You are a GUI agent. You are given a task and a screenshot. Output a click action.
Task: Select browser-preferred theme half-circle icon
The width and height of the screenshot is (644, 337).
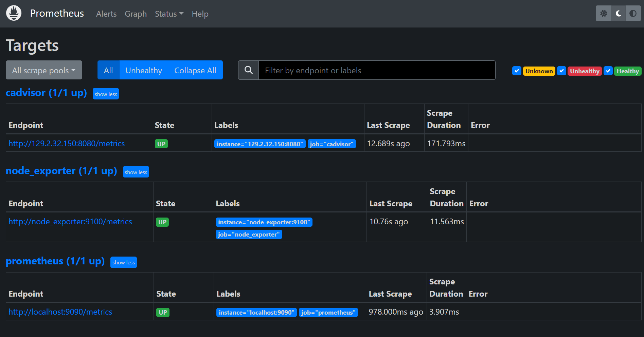pos(633,14)
